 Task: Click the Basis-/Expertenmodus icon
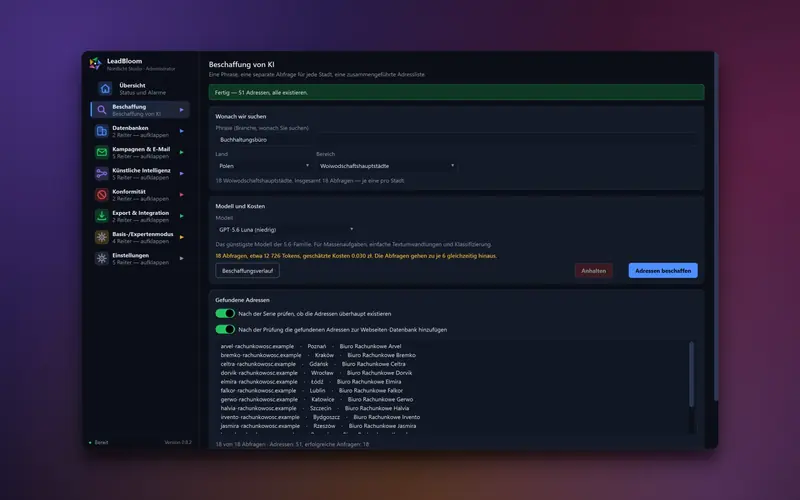(102, 237)
